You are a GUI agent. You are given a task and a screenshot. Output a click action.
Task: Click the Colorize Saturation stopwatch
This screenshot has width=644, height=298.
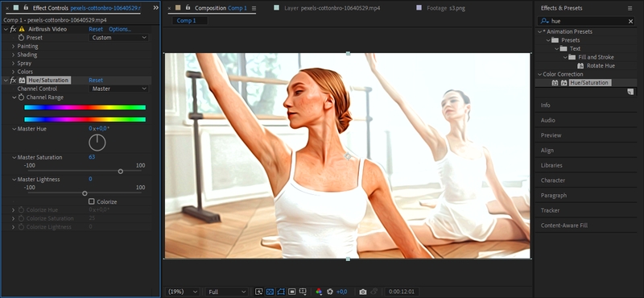pyautogui.click(x=22, y=218)
